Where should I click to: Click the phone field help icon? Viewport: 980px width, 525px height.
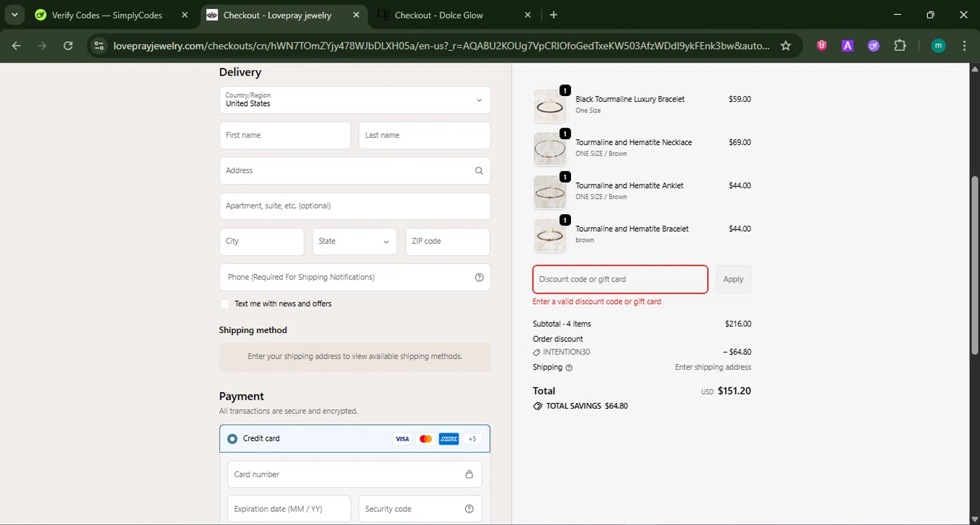(x=479, y=278)
